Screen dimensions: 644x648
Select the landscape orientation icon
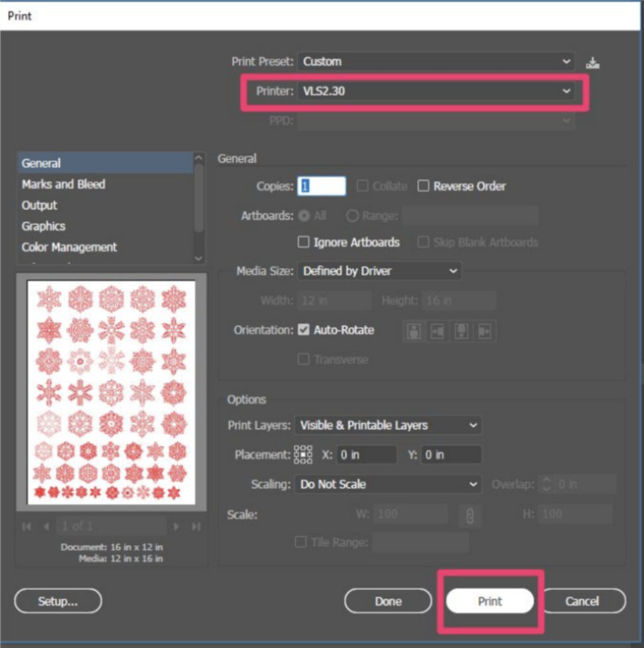point(438,330)
